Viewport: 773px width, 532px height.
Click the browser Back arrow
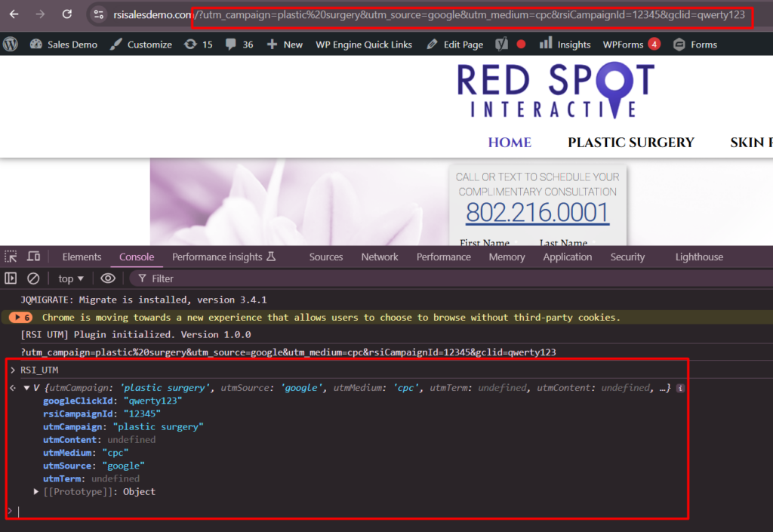[x=14, y=14]
